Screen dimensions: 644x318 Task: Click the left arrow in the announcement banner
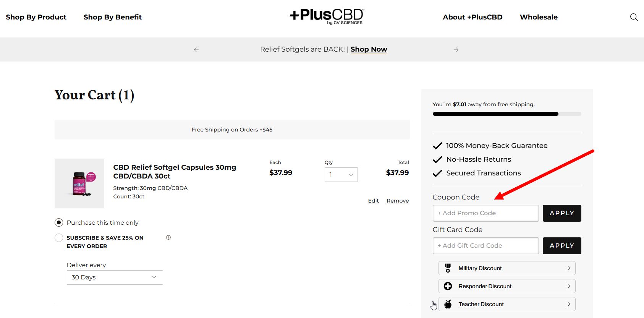(x=196, y=49)
